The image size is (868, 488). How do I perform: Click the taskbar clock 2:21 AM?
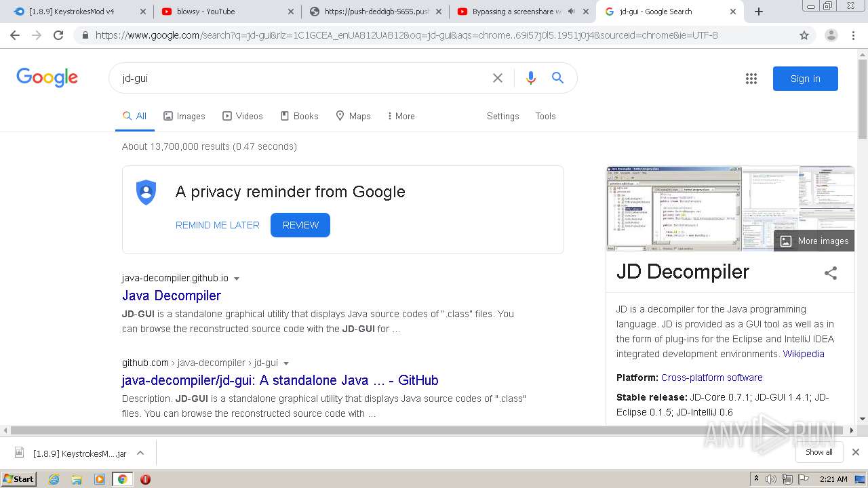click(x=833, y=479)
